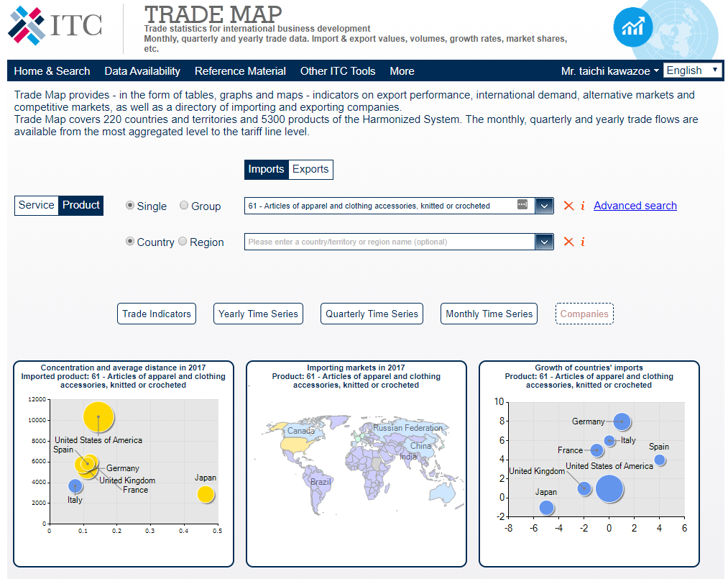Click Trade Indicators button

(x=157, y=314)
